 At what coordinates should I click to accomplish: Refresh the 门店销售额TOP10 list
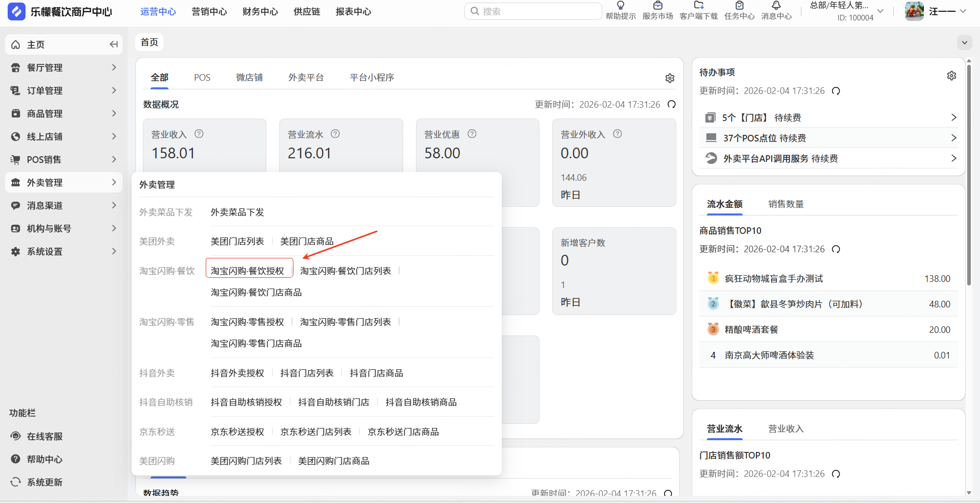tap(836, 474)
